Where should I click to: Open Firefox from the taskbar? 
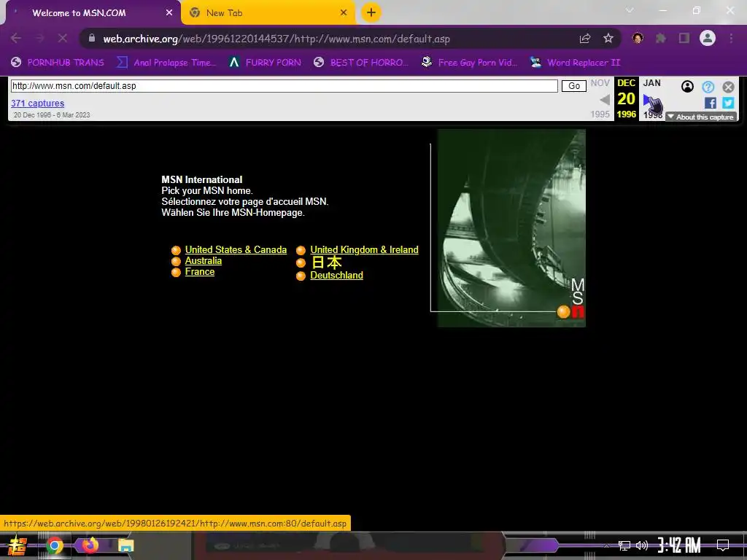[x=90, y=545]
